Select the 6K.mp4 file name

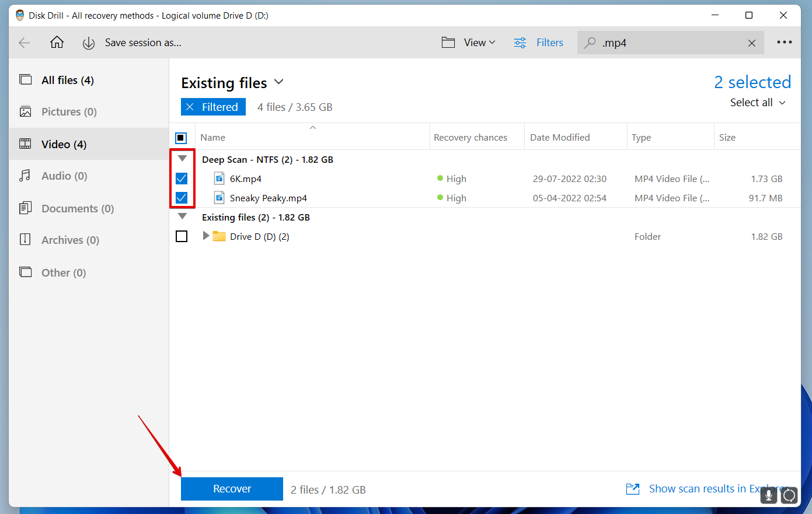point(246,179)
